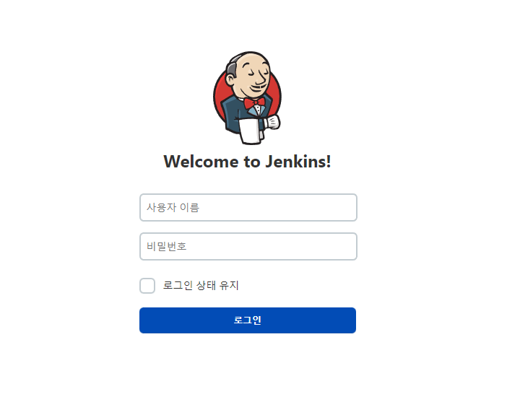
Task: Focus the 비밀번호 password field
Action: coord(248,247)
